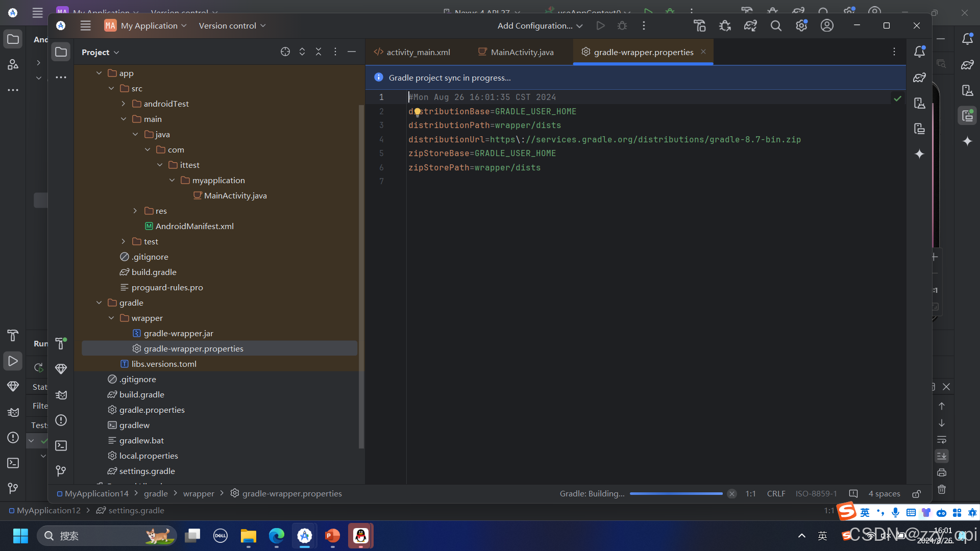This screenshot has width=980, height=551.
Task: Toggle the touch keyboard tray icon
Action: point(912,513)
